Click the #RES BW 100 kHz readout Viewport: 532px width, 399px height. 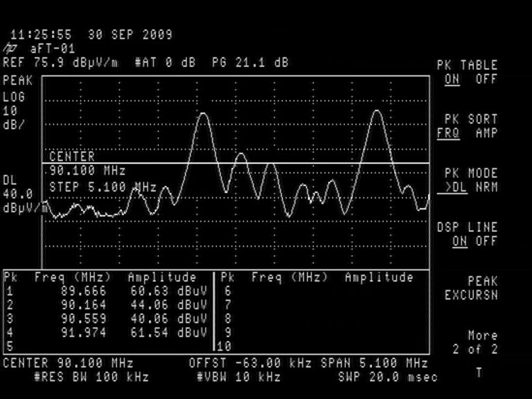[x=91, y=377]
